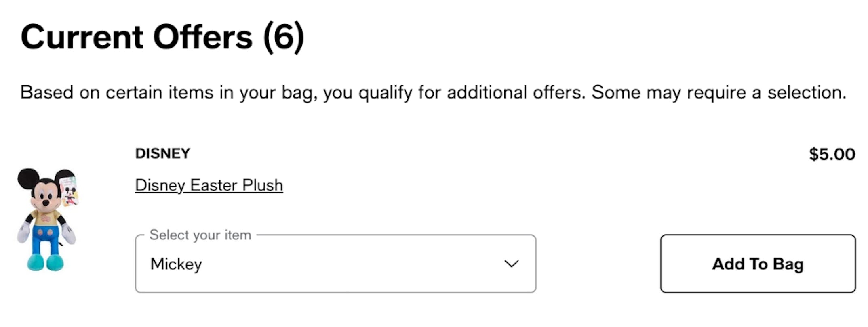Click the offer count (6) in heading

[284, 37]
